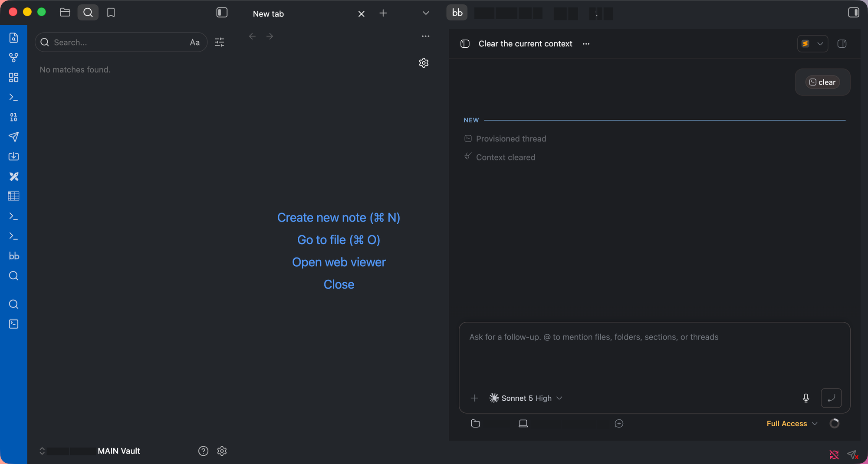Open the canvas grid icon in ribbon
The height and width of the screenshot is (464, 868).
pos(13,77)
